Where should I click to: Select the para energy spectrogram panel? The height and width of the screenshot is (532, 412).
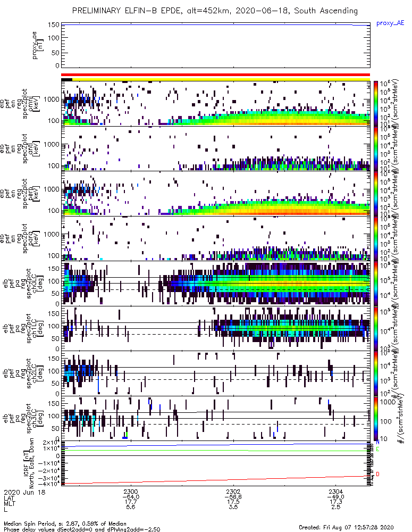(216, 238)
